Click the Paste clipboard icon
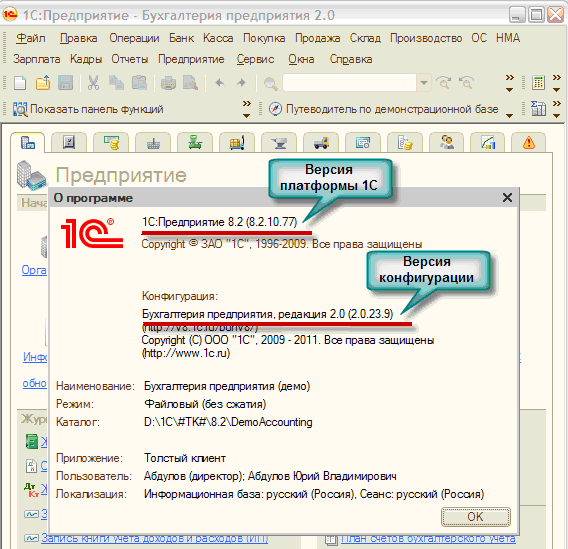This screenshot has width=568, height=549. tap(139, 83)
